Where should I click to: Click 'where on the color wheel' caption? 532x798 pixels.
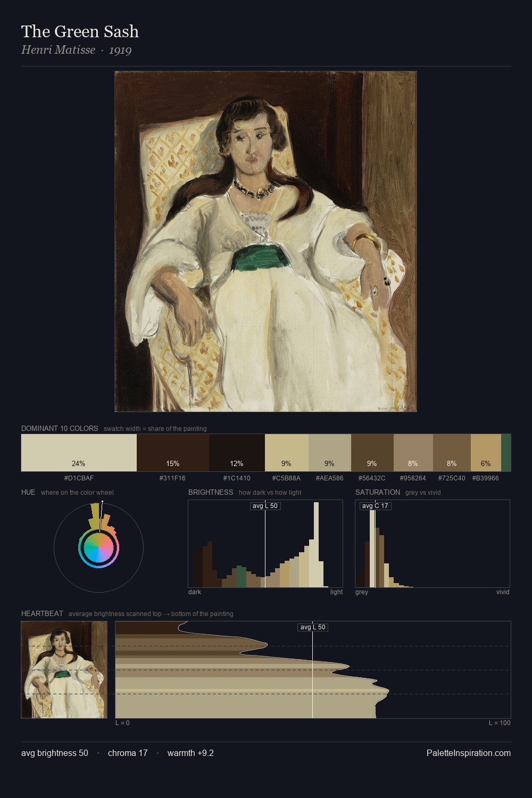pyautogui.click(x=77, y=493)
